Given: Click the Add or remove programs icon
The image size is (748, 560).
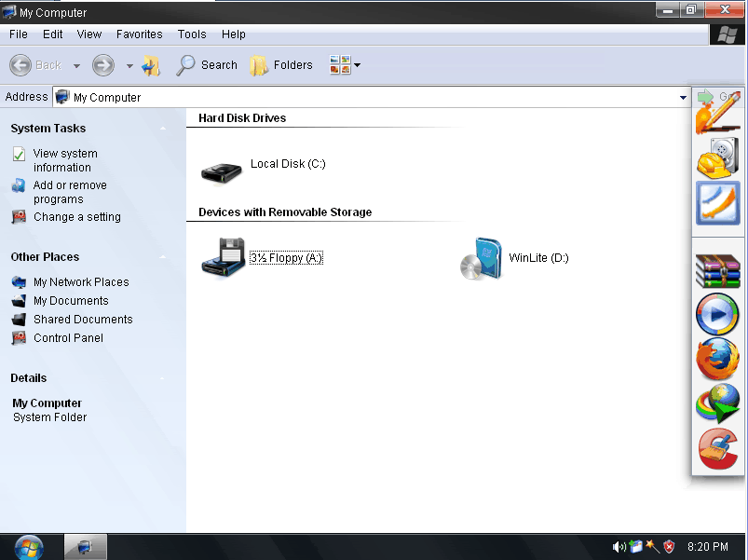Looking at the screenshot, I should point(19,185).
